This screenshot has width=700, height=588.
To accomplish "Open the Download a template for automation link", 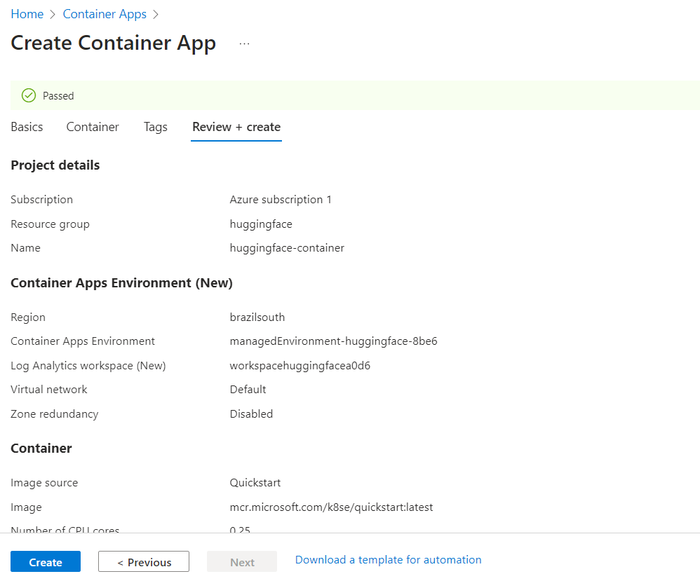I will click(x=388, y=559).
